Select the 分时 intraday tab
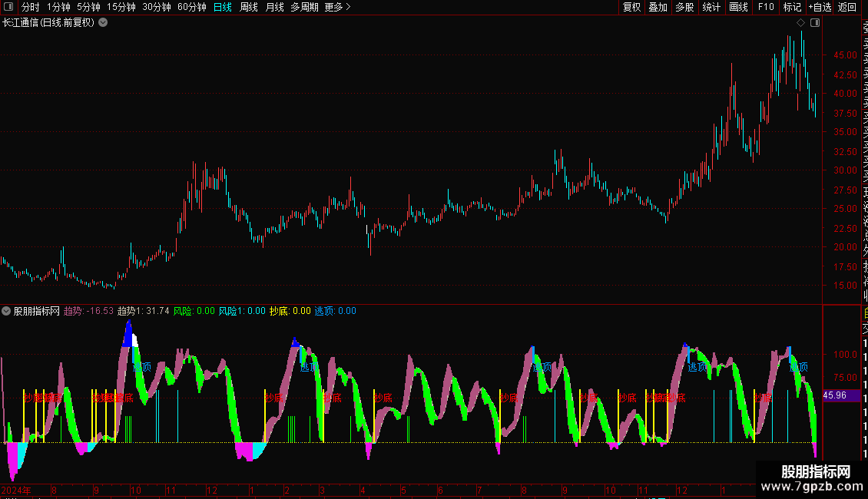 pos(31,7)
